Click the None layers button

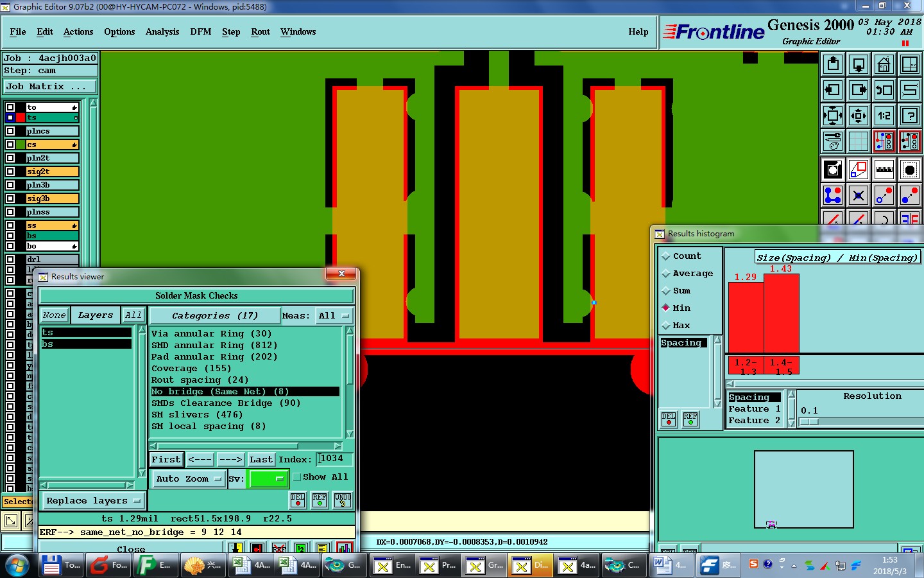pos(54,315)
